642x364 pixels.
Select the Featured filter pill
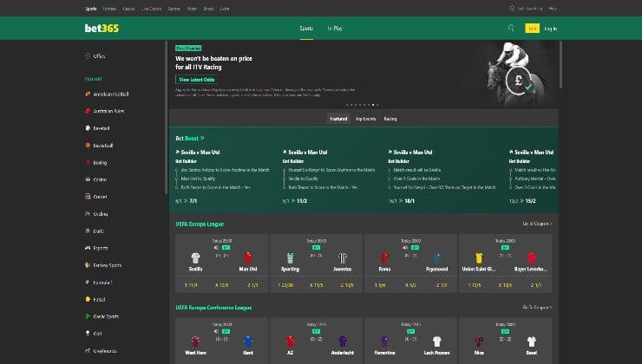coord(339,118)
